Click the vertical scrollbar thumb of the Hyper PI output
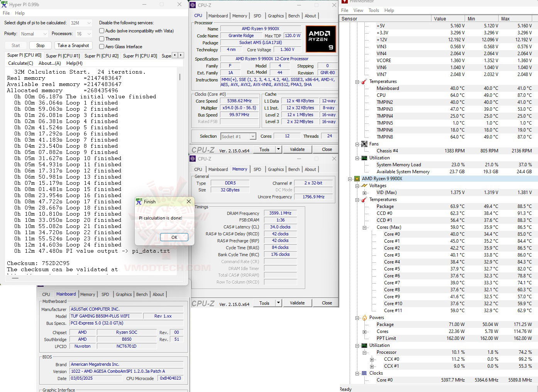The width and height of the screenshot is (538, 392). point(180,77)
